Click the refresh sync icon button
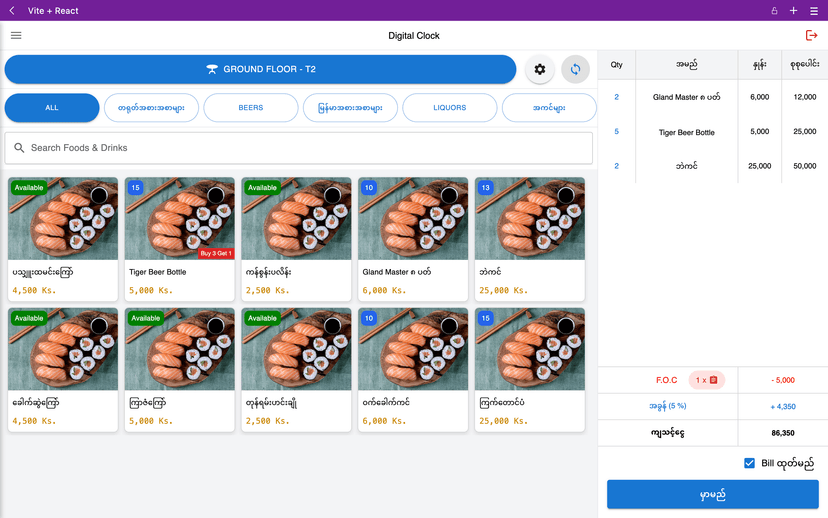 pyautogui.click(x=575, y=69)
